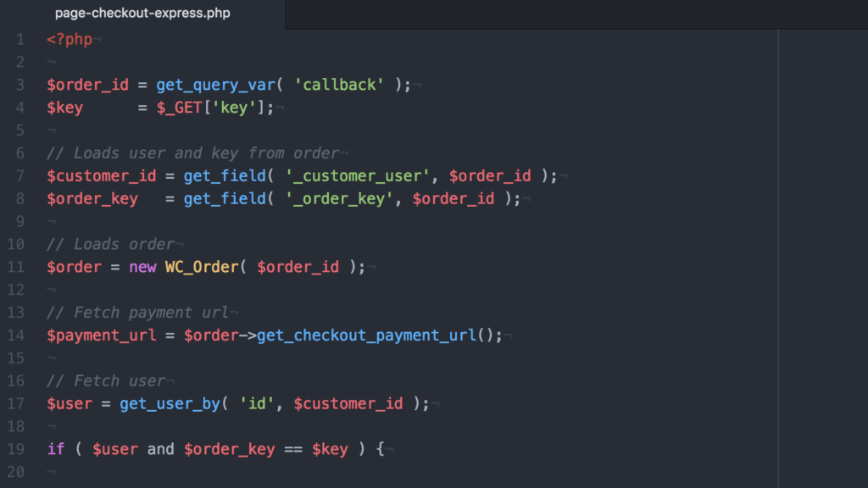Click the comment 'Loads user and key from order'
The width and height of the screenshot is (868, 488).
pos(193,153)
